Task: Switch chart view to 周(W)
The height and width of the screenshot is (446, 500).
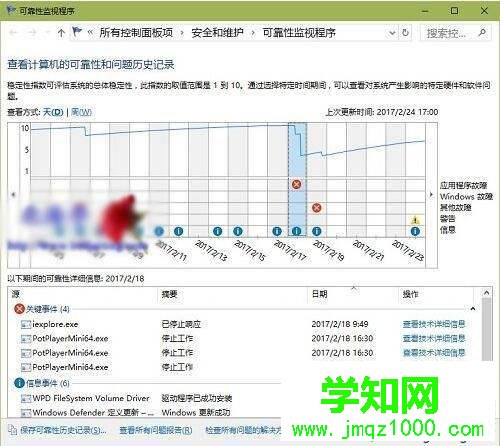Action: [81, 112]
